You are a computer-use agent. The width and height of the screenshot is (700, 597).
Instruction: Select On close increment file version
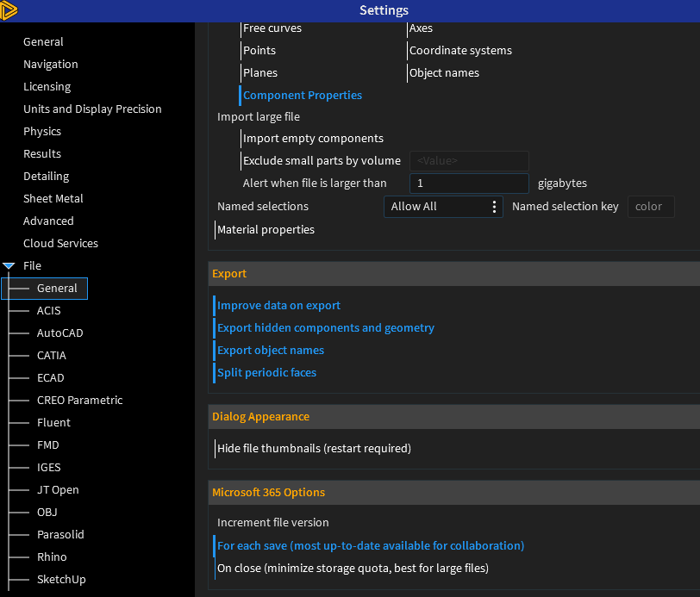click(353, 569)
